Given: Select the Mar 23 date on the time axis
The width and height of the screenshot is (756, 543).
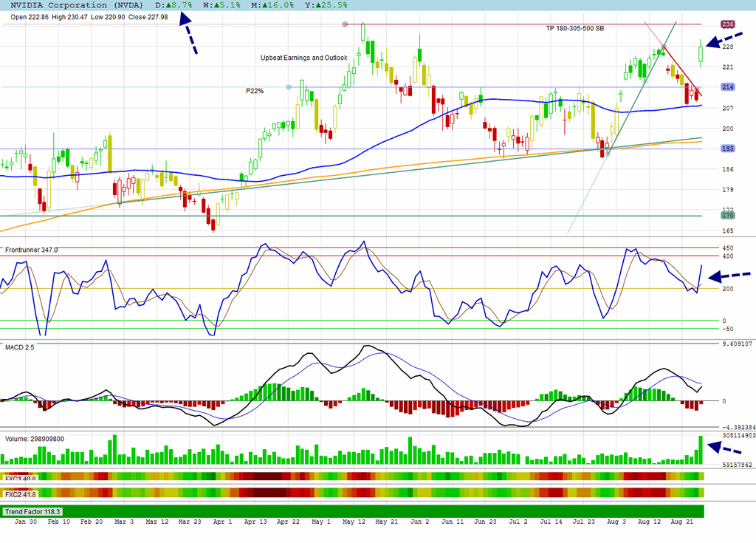Looking at the screenshot, I should 190,522.
